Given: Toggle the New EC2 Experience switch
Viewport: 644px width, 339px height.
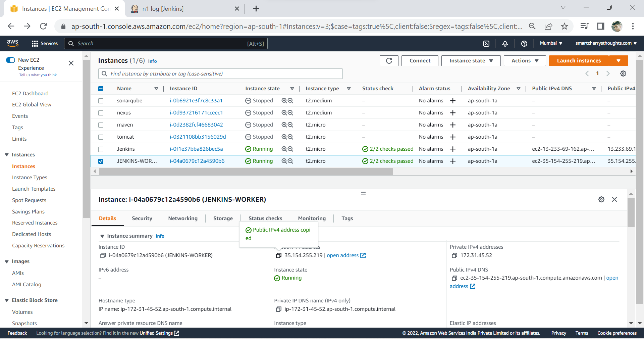Looking at the screenshot, I should (11, 60).
